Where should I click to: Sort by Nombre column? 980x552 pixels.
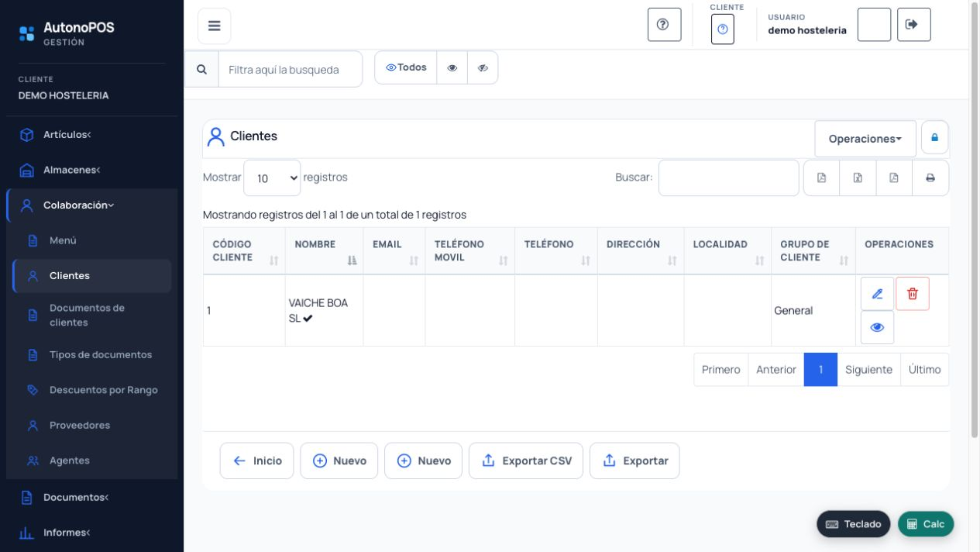(324, 251)
